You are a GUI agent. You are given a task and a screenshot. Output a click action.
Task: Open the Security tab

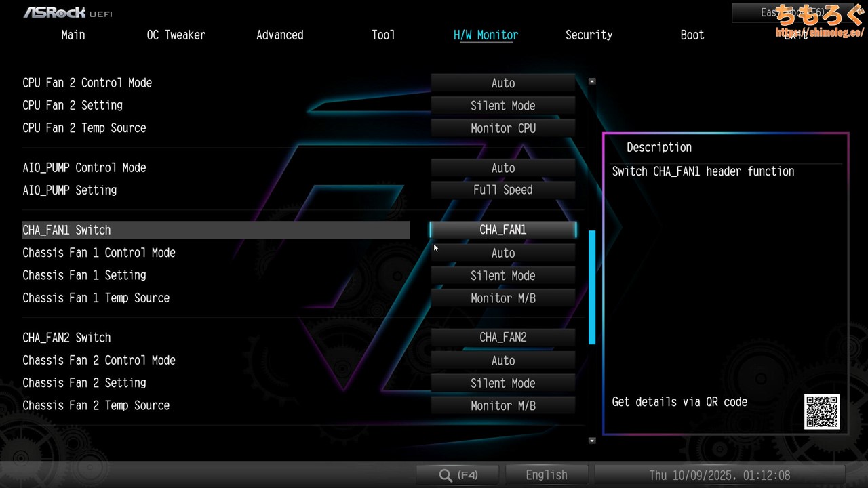click(x=589, y=35)
